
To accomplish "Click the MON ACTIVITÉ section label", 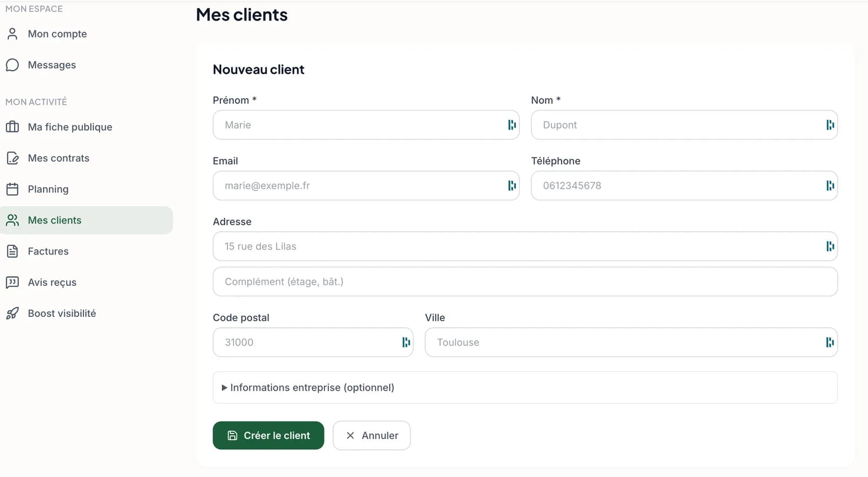I will tap(36, 102).
